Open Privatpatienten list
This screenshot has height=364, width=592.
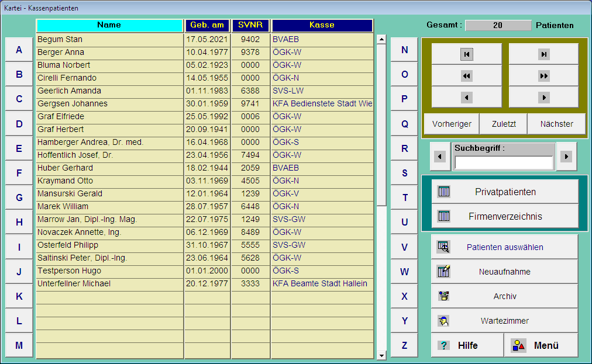(x=504, y=192)
